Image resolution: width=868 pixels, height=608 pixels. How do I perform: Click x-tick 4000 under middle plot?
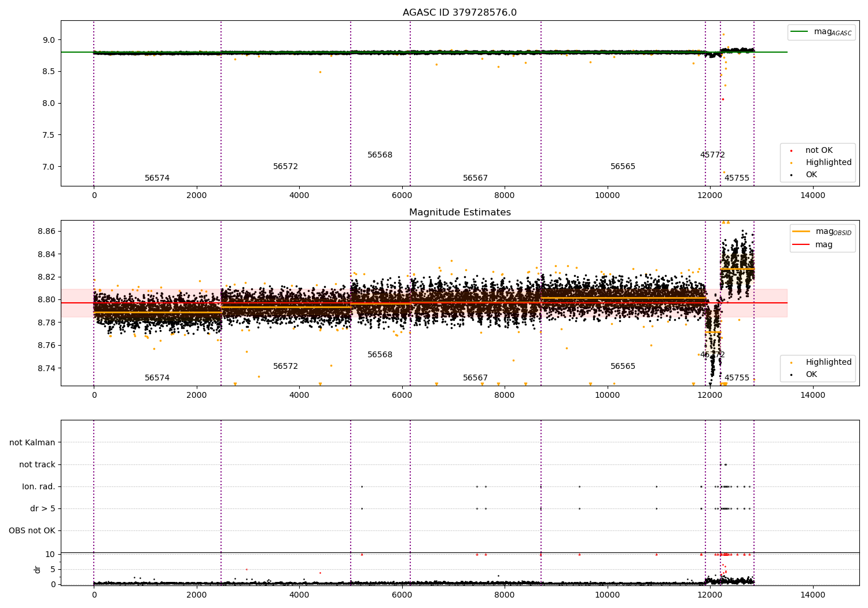click(x=299, y=395)
